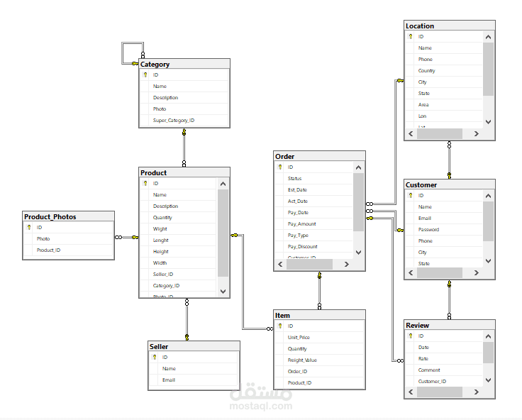Select the Order table title bar

(319, 156)
